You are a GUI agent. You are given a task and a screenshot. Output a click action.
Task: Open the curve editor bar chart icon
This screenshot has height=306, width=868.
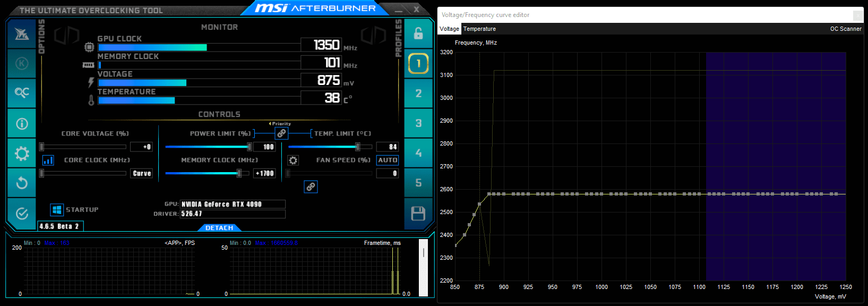click(48, 160)
